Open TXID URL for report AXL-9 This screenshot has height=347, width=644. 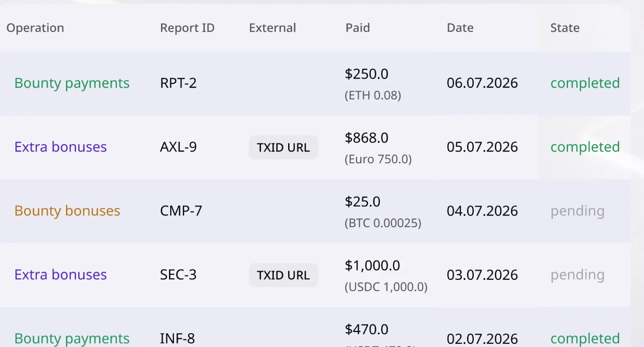[x=283, y=148]
